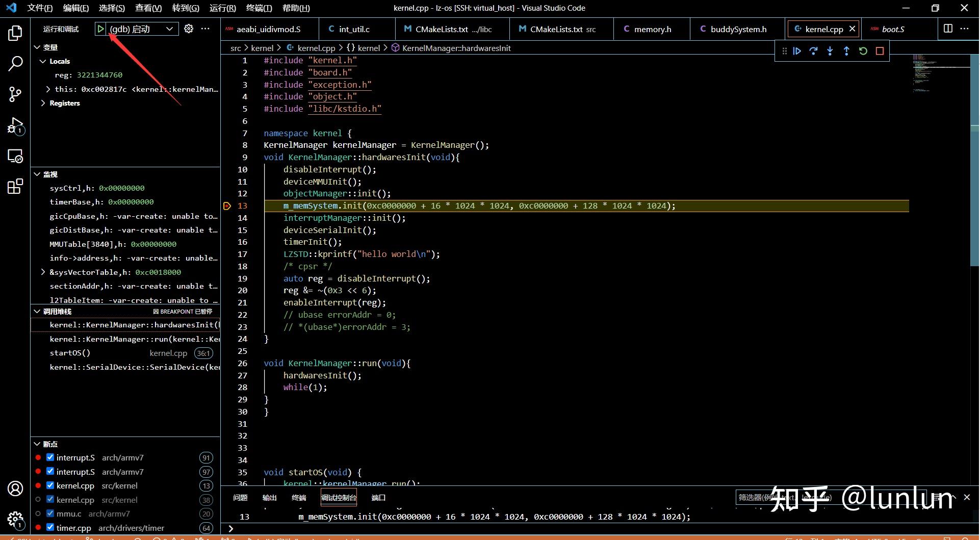Close the kernel.cpp editor tab
Image resolution: width=980 pixels, height=540 pixels.
tap(852, 29)
